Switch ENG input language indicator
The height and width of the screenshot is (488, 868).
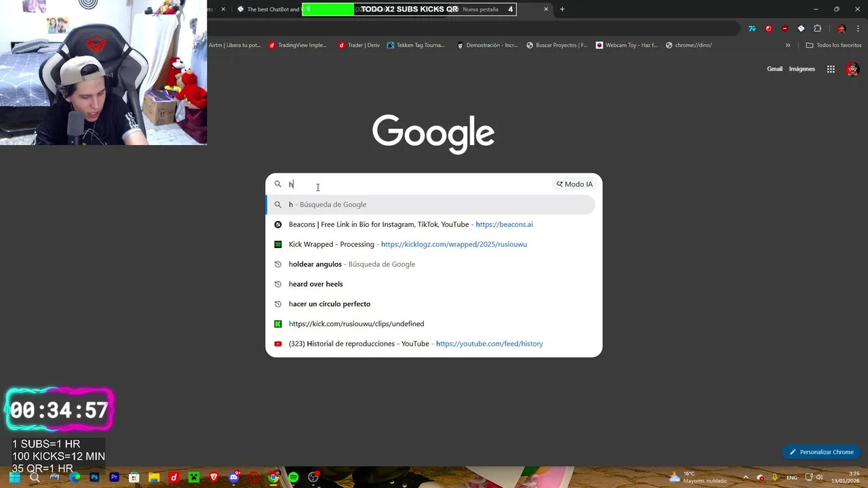791,477
